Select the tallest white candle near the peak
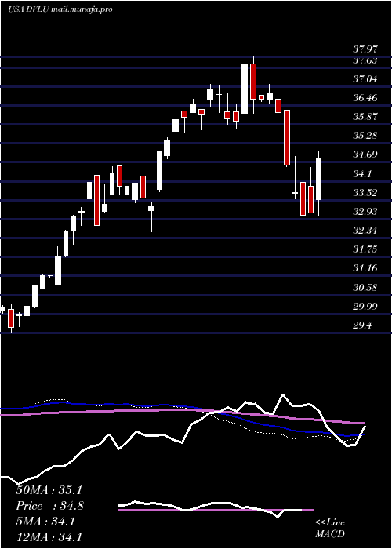 245,89
